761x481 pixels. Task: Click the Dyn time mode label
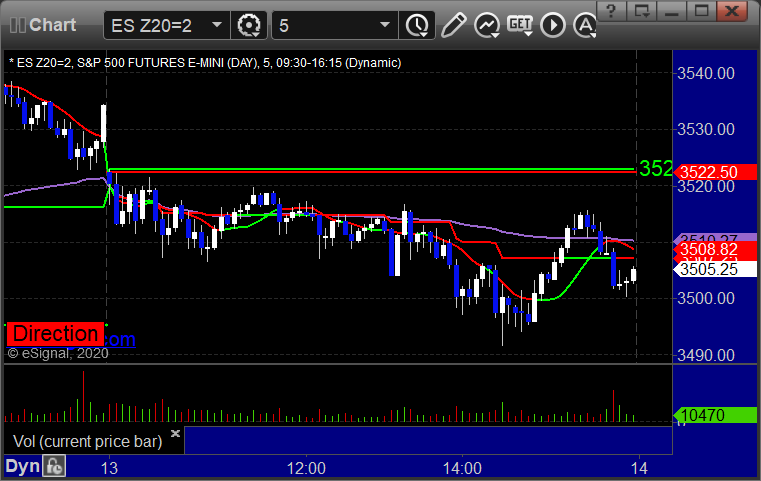click(x=22, y=466)
